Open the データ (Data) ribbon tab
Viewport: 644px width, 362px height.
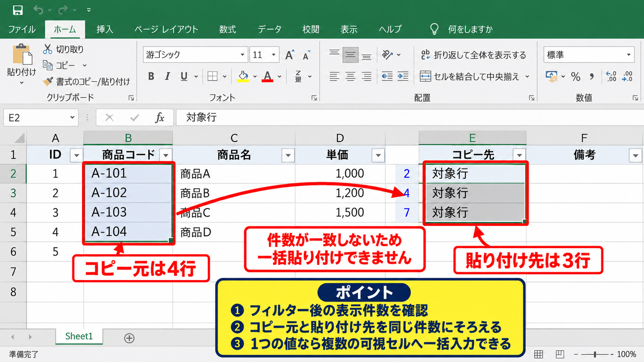pyautogui.click(x=270, y=29)
